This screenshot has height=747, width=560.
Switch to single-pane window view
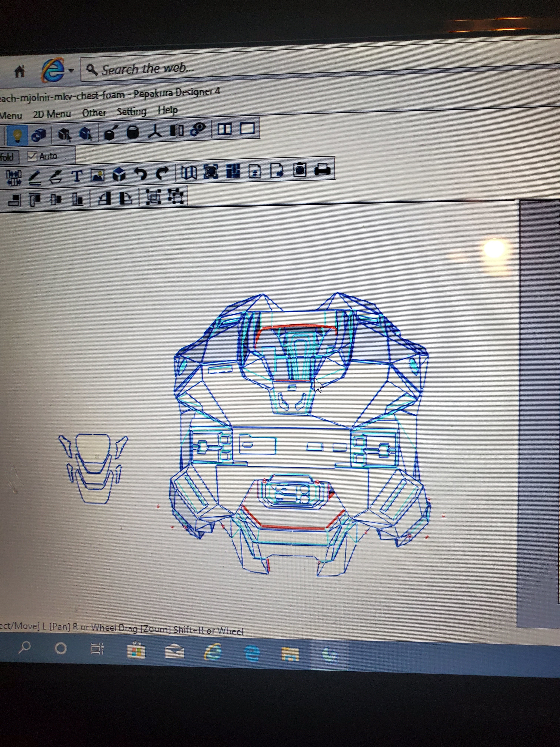247,128
